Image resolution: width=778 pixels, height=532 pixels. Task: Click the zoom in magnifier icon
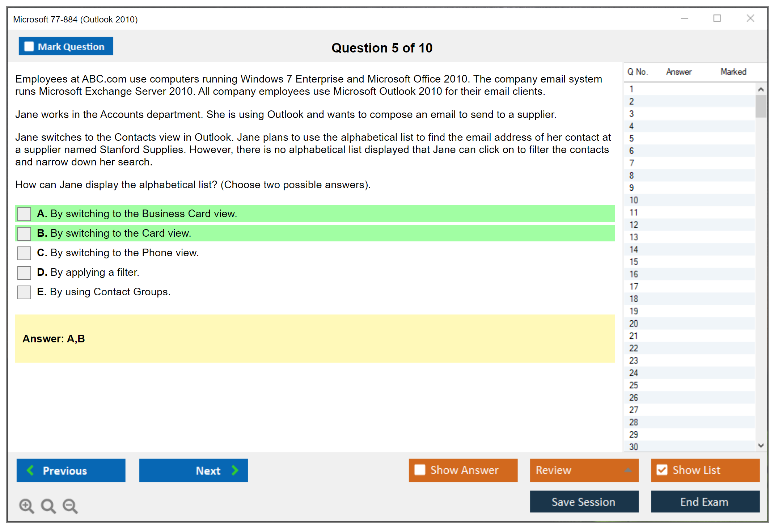pyautogui.click(x=26, y=506)
